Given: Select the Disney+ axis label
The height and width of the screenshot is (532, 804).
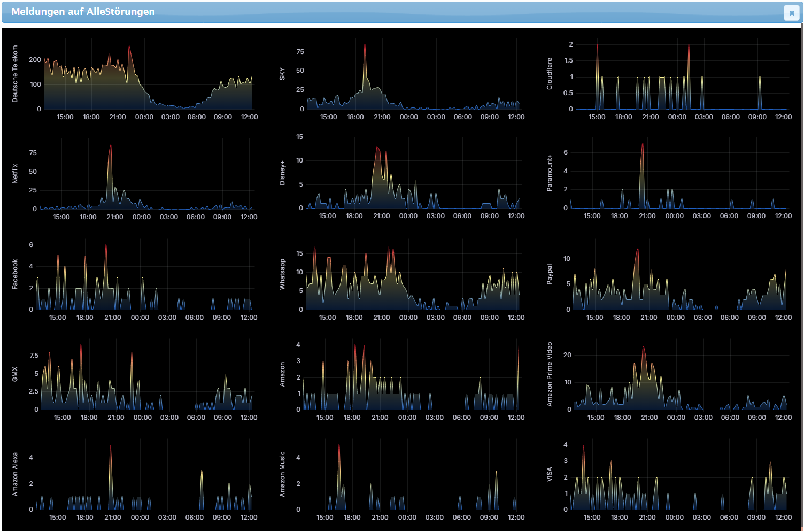Looking at the screenshot, I should coord(282,173).
